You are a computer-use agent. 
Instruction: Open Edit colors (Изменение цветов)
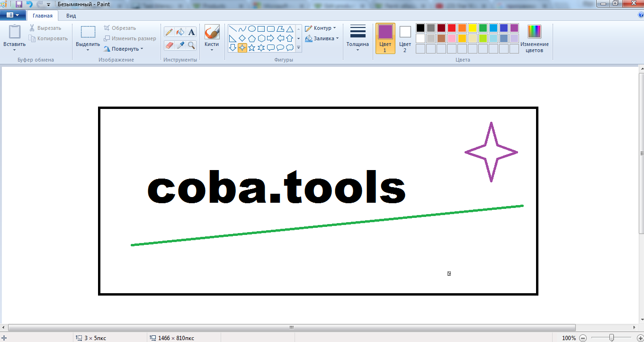535,38
